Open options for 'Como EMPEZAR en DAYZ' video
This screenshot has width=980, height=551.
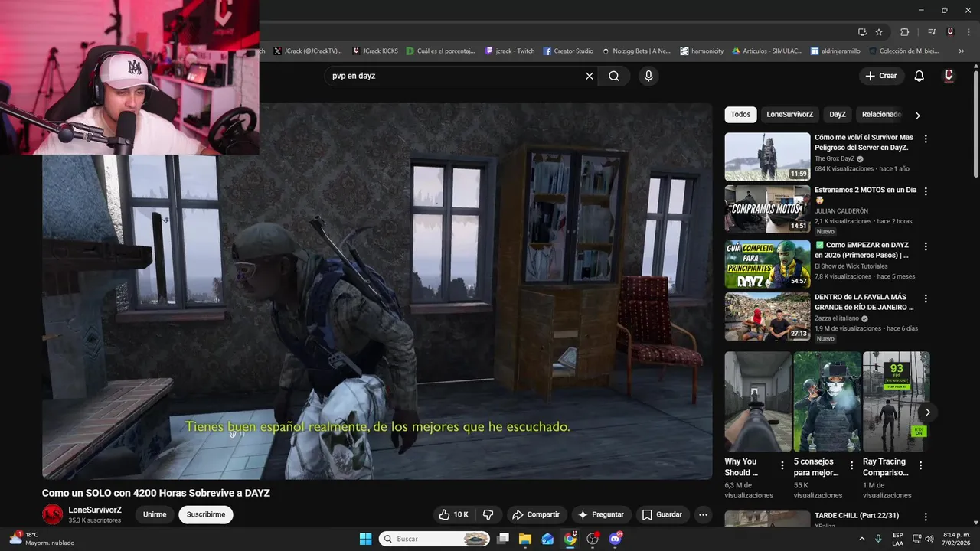(926, 246)
